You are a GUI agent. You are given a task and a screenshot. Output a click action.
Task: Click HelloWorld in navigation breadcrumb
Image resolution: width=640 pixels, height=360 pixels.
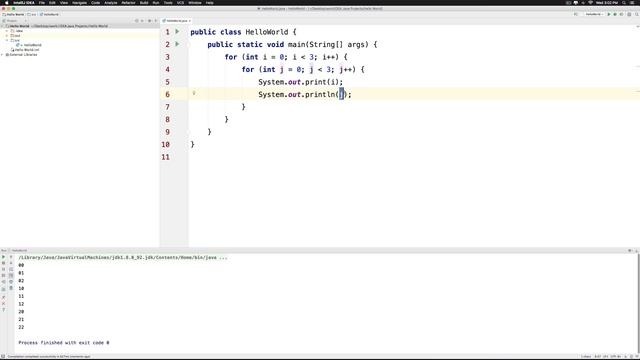pyautogui.click(x=49, y=14)
